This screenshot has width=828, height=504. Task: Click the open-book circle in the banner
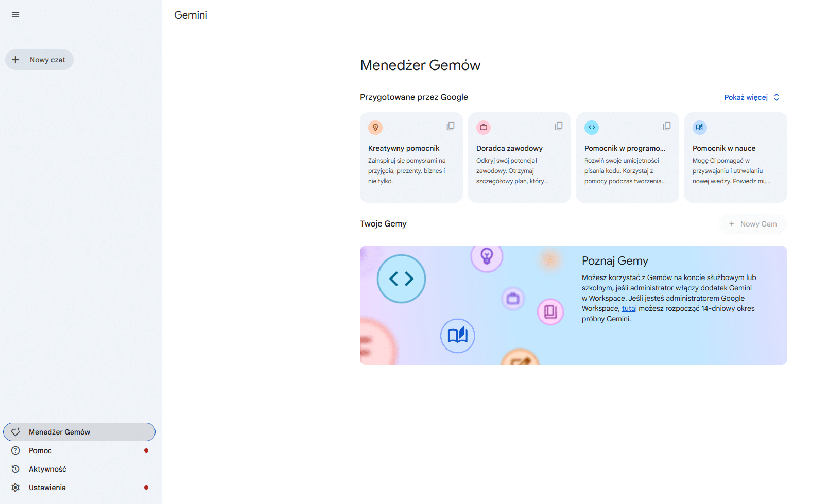[458, 336]
